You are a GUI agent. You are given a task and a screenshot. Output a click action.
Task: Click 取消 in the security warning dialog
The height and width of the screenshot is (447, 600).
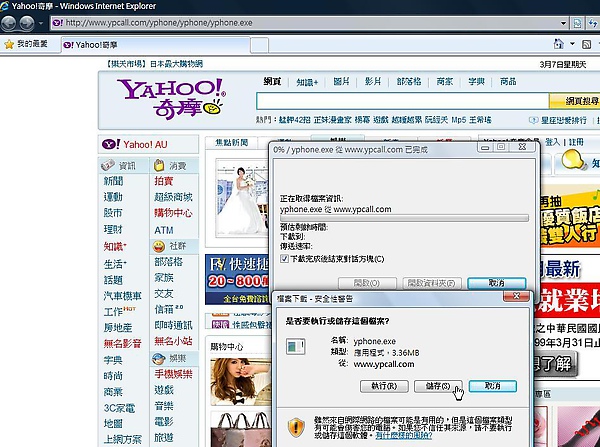(492, 386)
